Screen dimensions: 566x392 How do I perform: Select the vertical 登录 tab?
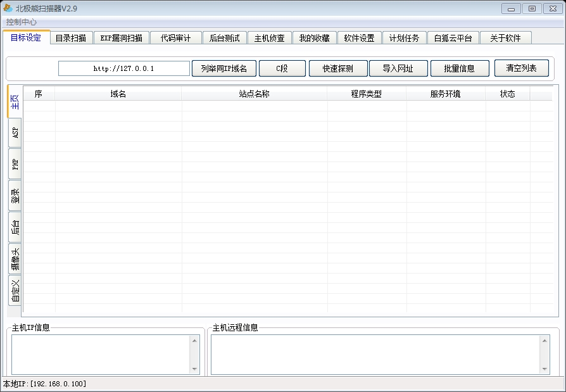15,196
